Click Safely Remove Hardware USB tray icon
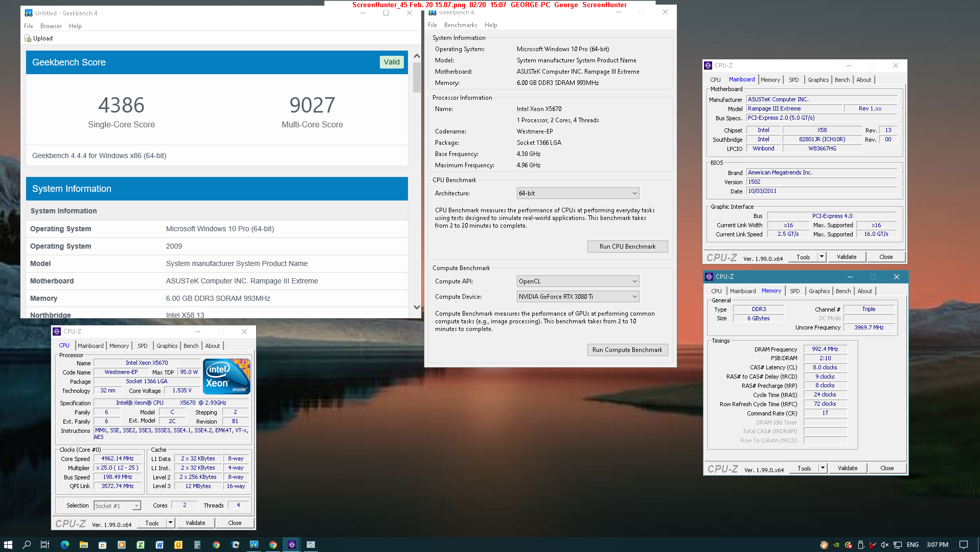The height and width of the screenshot is (552, 980). click(x=861, y=545)
